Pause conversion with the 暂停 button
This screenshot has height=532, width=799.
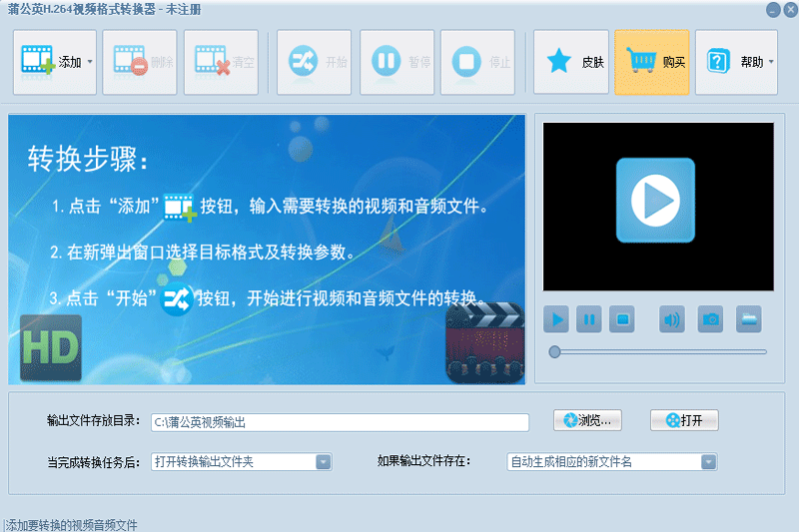(x=397, y=62)
